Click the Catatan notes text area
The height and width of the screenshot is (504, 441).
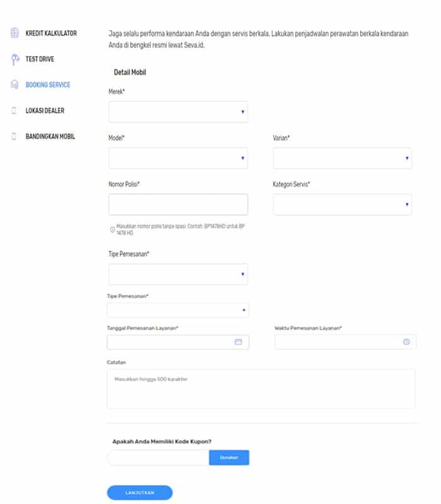(x=261, y=389)
